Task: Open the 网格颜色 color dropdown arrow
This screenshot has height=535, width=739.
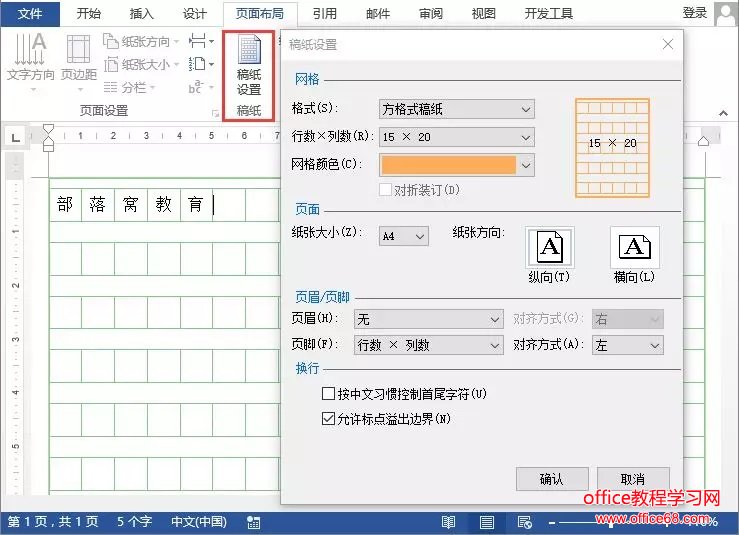Action: pyautogui.click(x=526, y=165)
